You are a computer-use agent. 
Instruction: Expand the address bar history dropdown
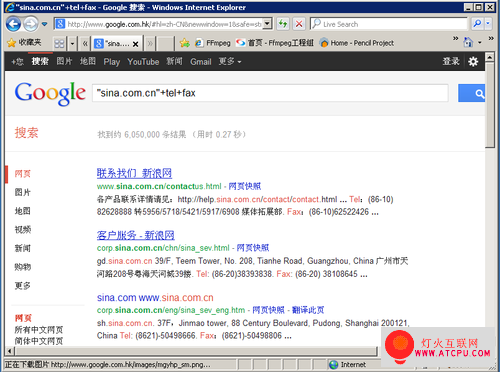267,24
